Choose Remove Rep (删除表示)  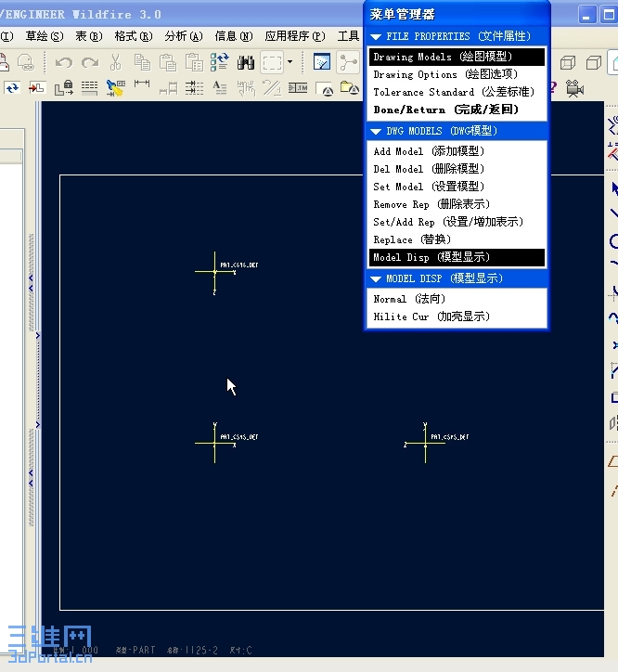457,204
